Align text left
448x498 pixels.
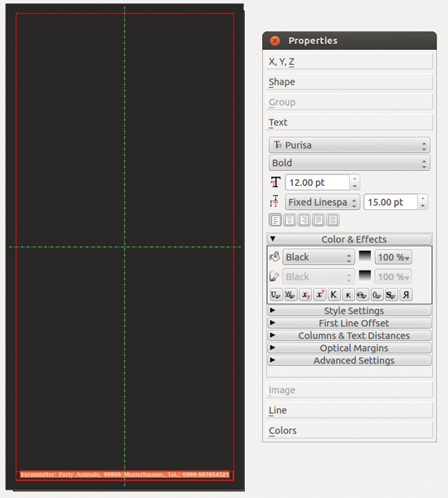pyautogui.click(x=275, y=220)
